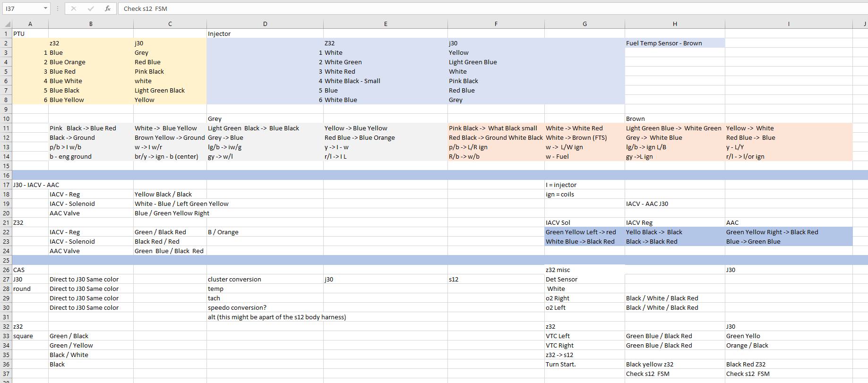Select column A header

(x=30, y=24)
